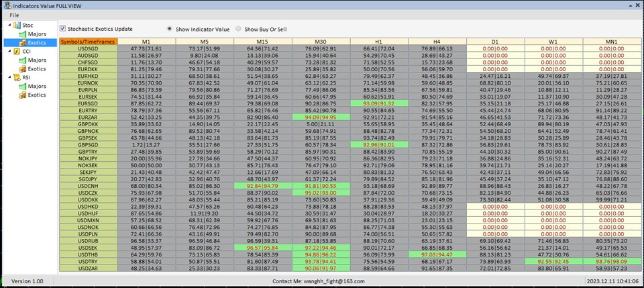Click green cell 92.55|92.45 for USDTRY
The image size is (644, 288).
(553, 261)
